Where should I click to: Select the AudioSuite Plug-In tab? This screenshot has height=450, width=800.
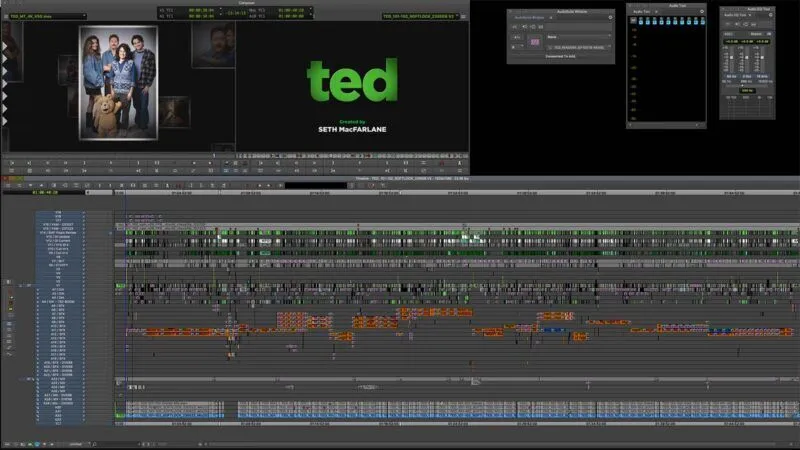coord(529,17)
